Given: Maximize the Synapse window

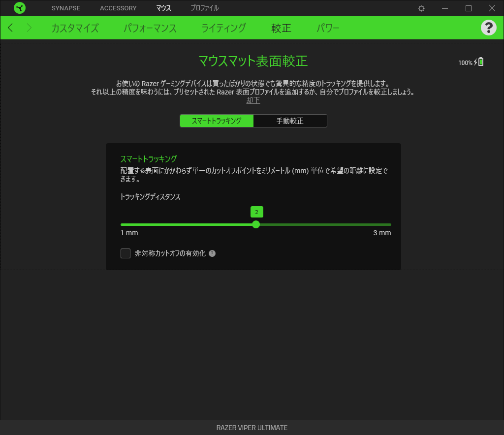Looking at the screenshot, I should click(x=469, y=8).
